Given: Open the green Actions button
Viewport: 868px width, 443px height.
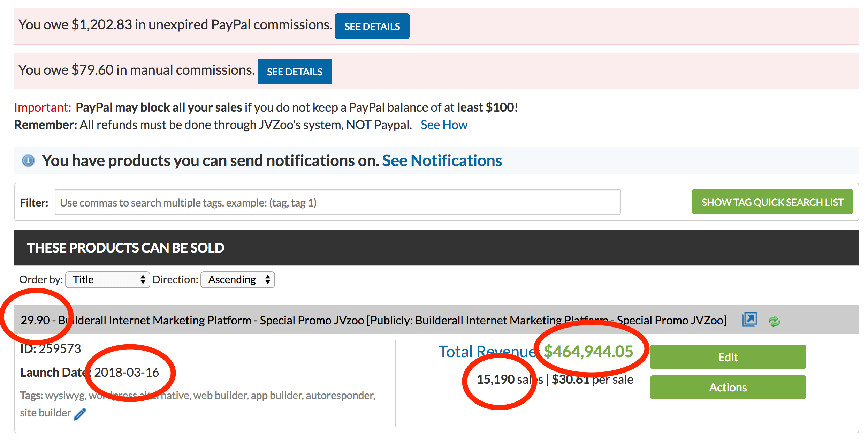Looking at the screenshot, I should pyautogui.click(x=728, y=387).
